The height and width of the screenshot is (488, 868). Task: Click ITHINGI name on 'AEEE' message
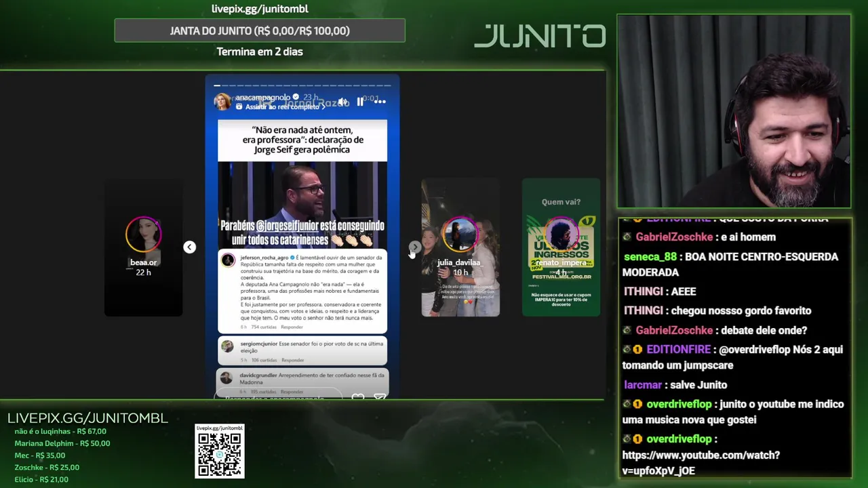(643, 291)
